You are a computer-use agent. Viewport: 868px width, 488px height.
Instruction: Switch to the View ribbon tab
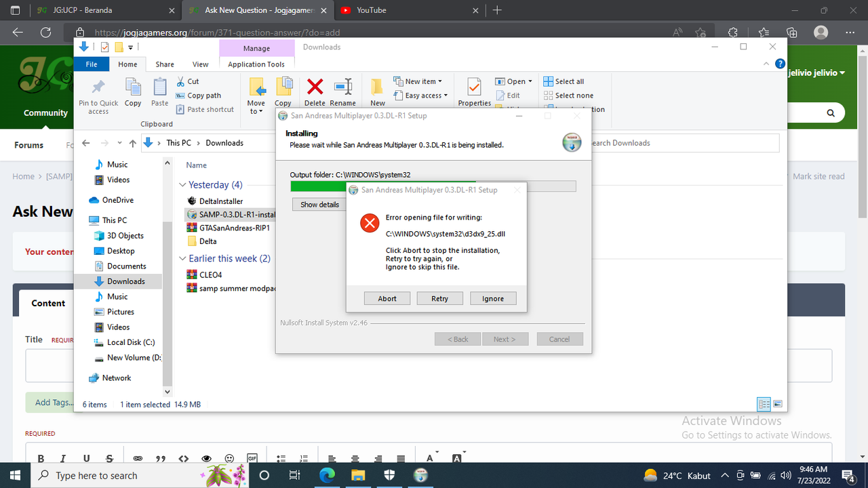[201, 64]
